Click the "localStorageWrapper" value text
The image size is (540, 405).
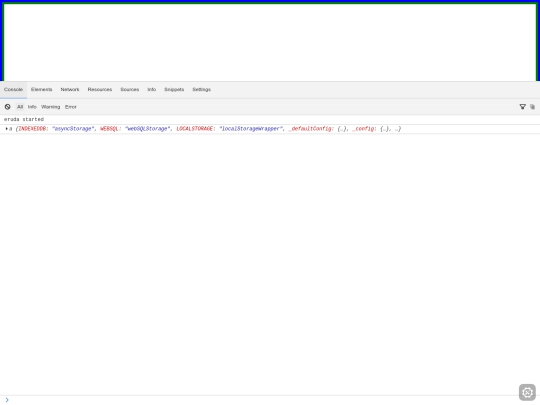[251, 129]
